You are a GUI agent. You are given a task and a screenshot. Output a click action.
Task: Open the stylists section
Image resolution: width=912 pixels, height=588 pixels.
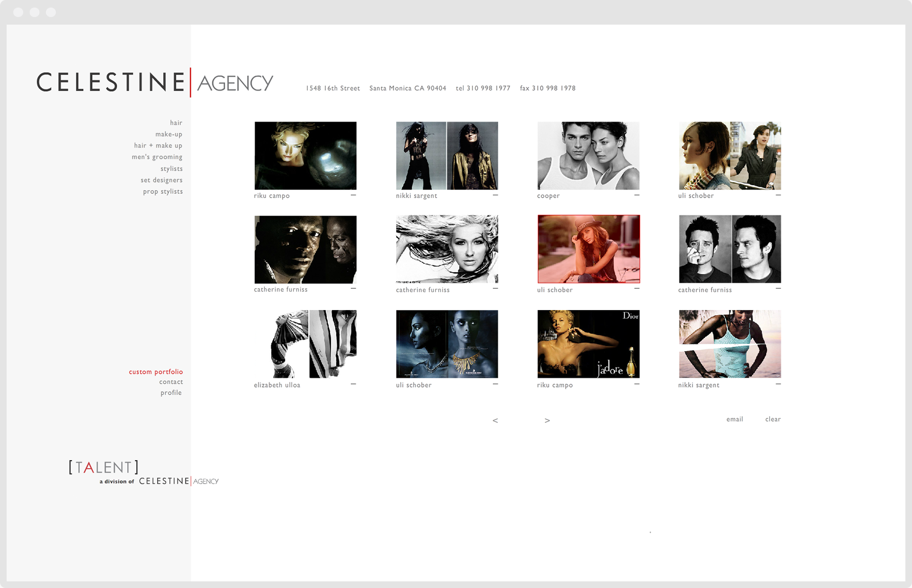pos(171,169)
